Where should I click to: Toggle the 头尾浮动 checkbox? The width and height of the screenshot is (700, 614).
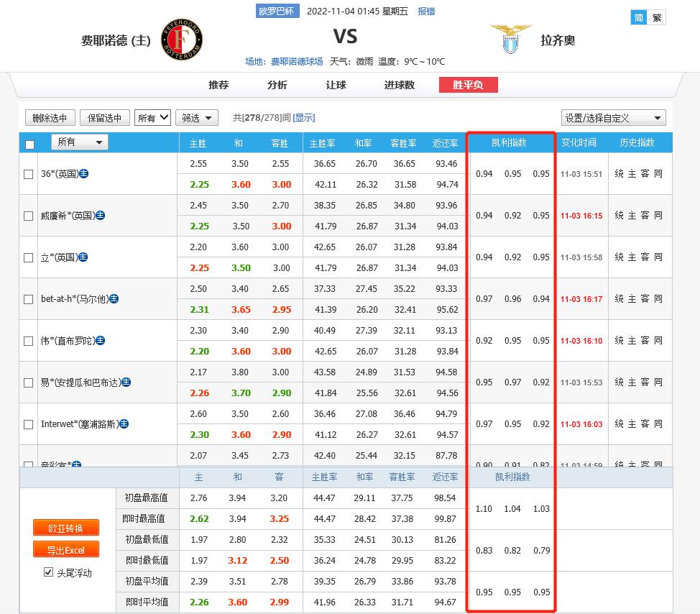coord(48,572)
